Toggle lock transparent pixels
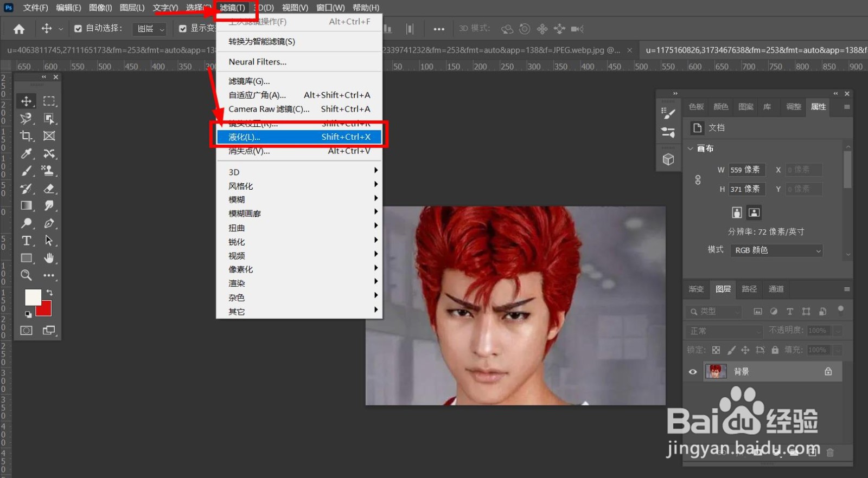868x478 pixels. (x=716, y=350)
